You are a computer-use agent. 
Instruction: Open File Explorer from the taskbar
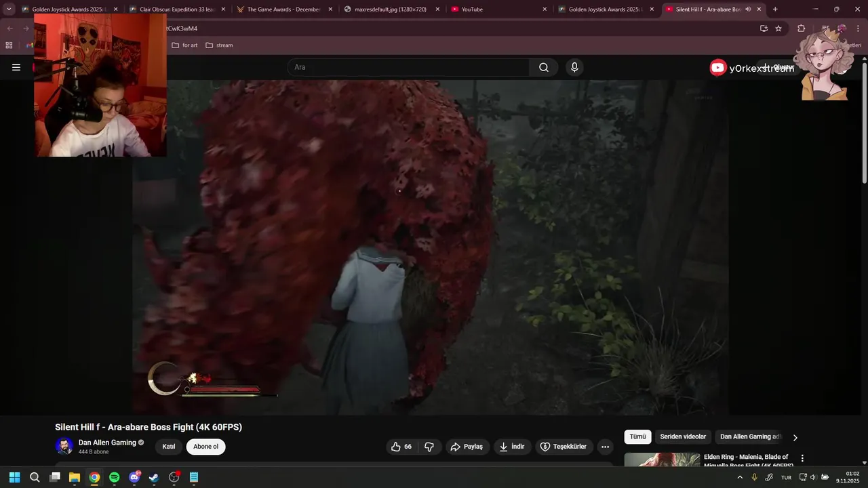pos(75,477)
